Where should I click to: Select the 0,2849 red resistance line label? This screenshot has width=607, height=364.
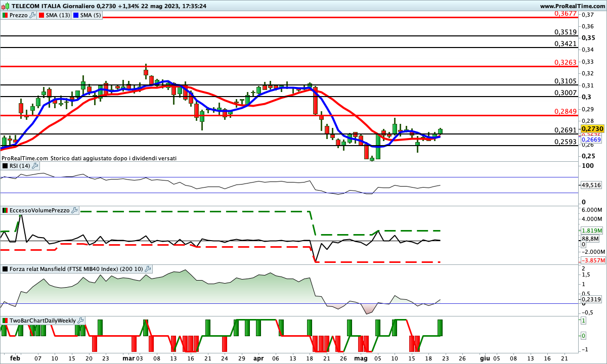[x=566, y=111]
